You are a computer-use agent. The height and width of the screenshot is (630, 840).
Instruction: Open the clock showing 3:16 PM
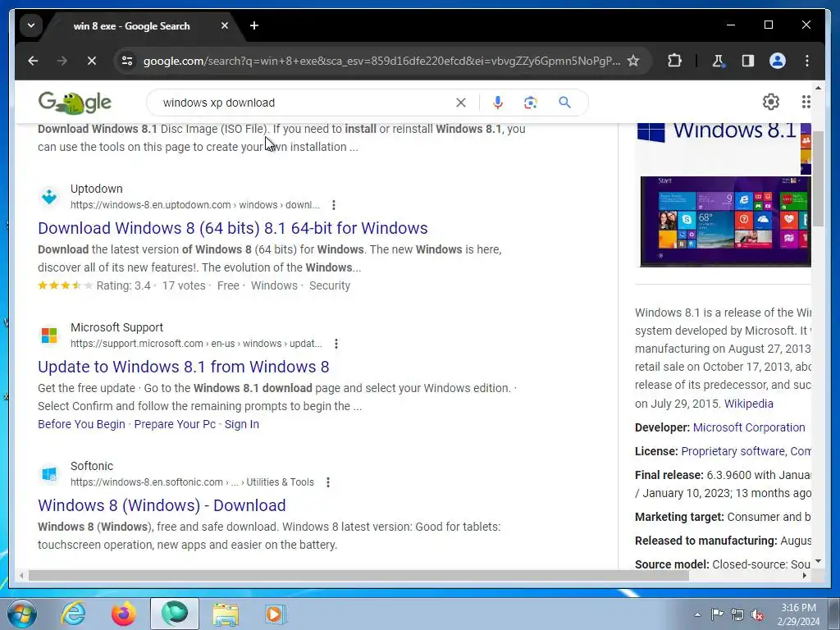pyautogui.click(x=798, y=614)
